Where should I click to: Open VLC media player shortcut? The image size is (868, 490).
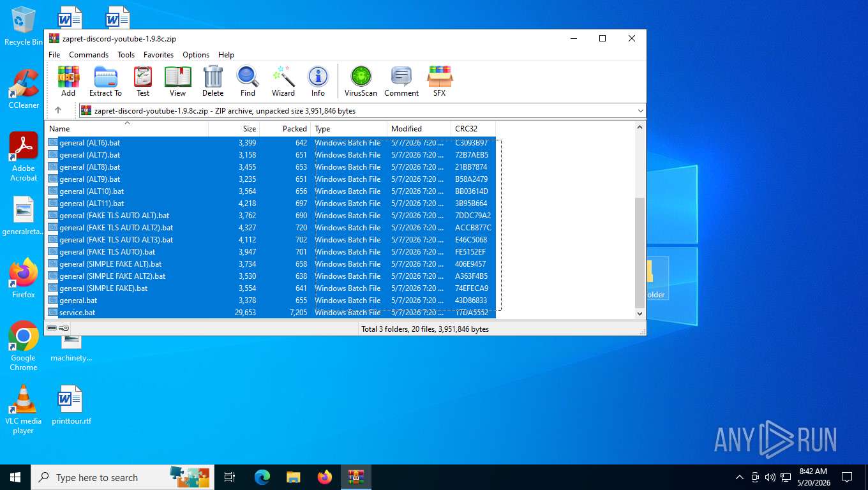(24, 409)
